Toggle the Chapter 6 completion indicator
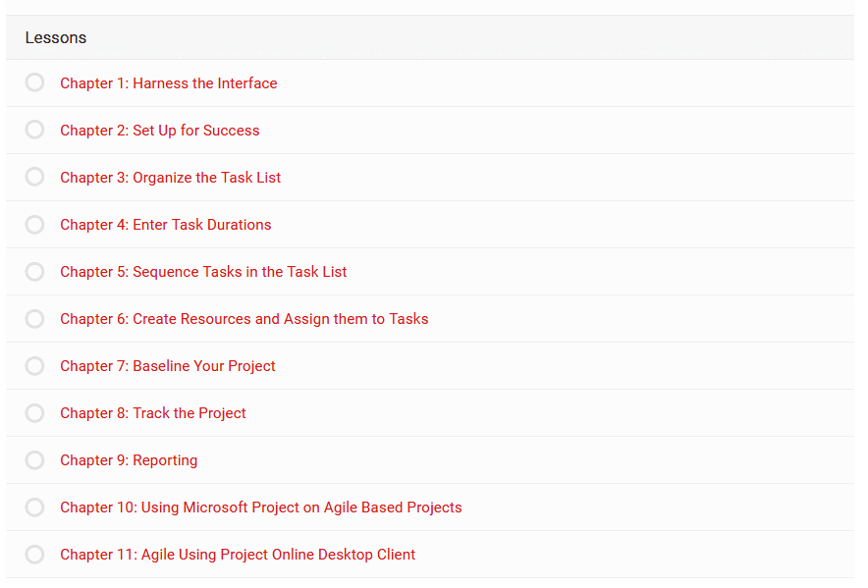This screenshot has height=588, width=868. [x=34, y=318]
